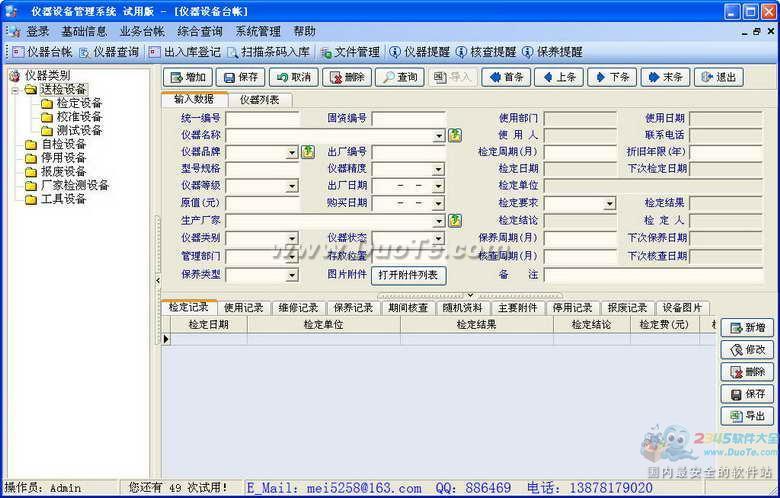The width and height of the screenshot is (780, 498).
Task: Click 导出 export button
Action: click(747, 416)
